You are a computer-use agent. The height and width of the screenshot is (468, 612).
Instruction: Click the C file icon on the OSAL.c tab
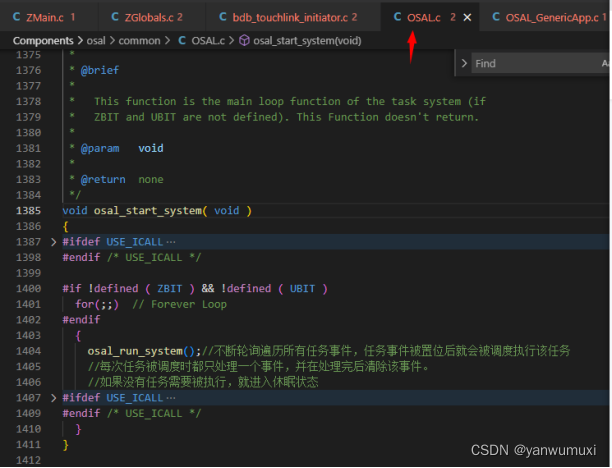tap(397, 17)
